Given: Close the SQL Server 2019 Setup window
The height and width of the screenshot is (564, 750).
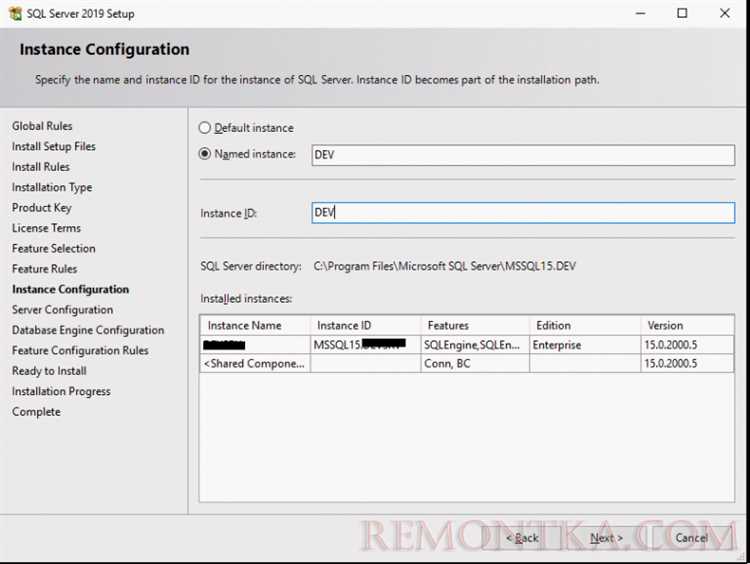Looking at the screenshot, I should coord(725,13).
